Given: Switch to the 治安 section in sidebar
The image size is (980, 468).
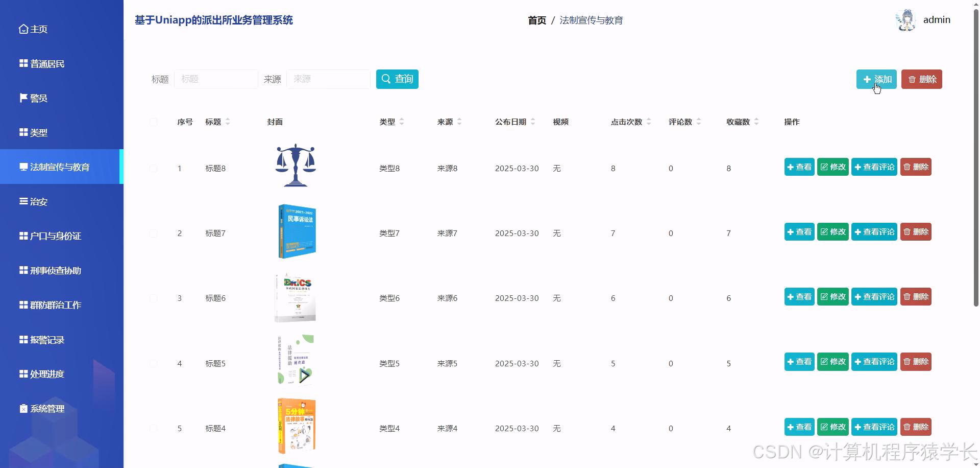Looking at the screenshot, I should [x=36, y=201].
